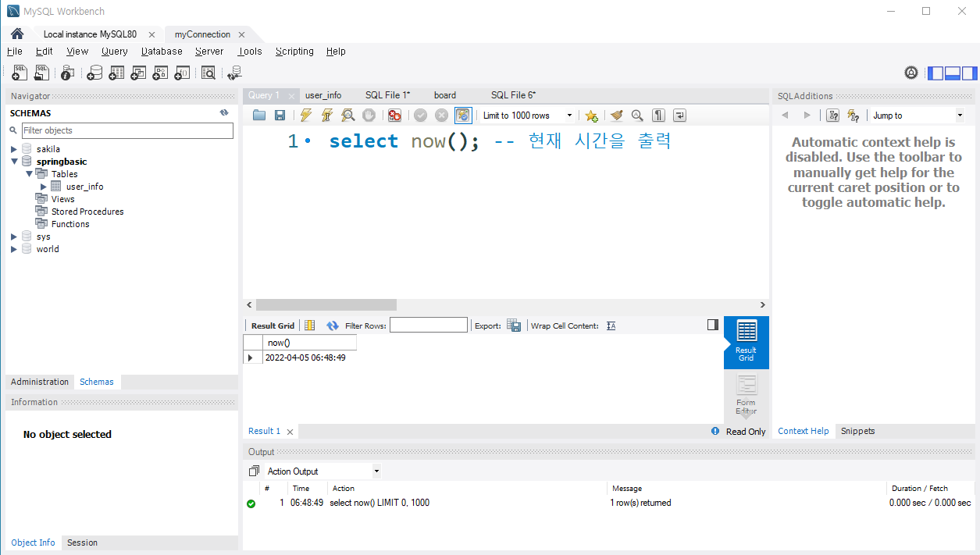
Task: Switch to the board tab
Action: click(x=445, y=95)
